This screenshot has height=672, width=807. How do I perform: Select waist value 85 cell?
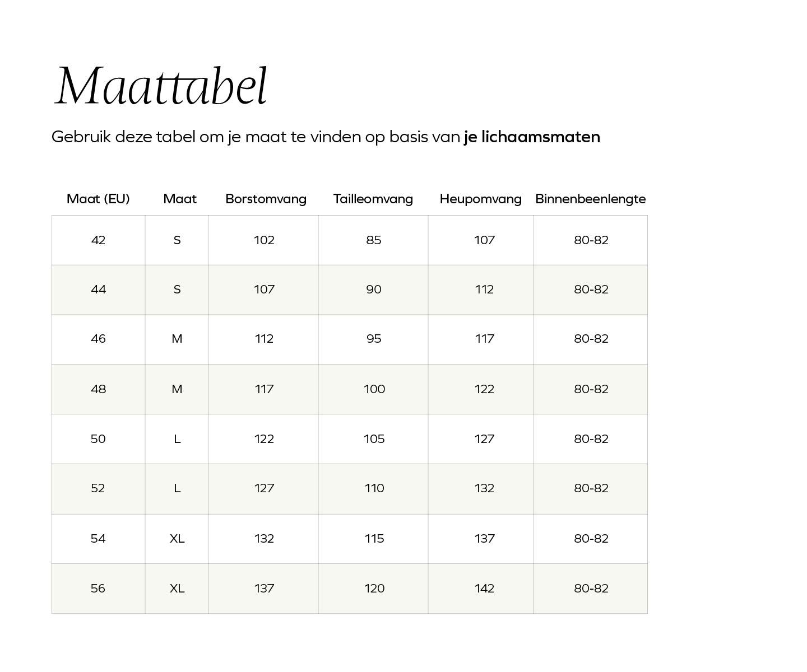click(x=374, y=240)
